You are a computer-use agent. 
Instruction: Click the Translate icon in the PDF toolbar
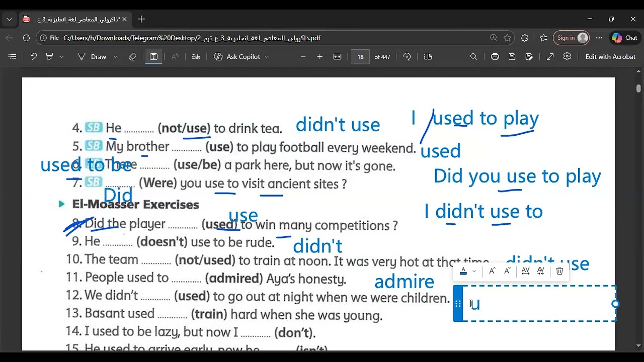(x=196, y=57)
